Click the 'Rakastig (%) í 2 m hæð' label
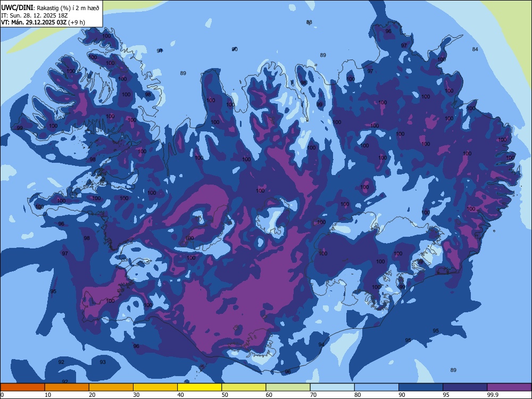 click(68, 8)
